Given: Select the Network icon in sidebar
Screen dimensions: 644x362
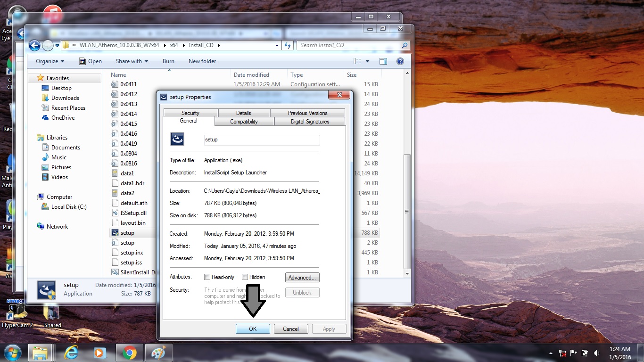Looking at the screenshot, I should click(41, 227).
